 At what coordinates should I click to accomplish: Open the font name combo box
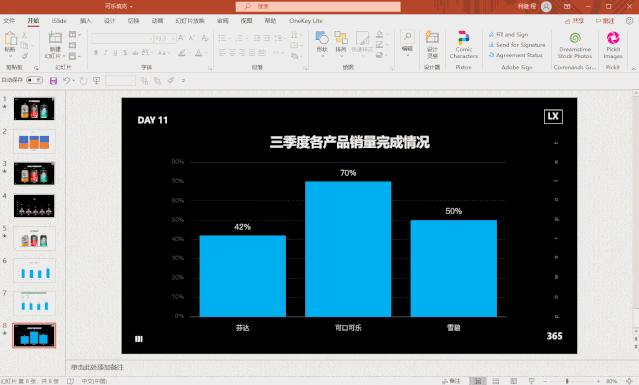pos(122,38)
